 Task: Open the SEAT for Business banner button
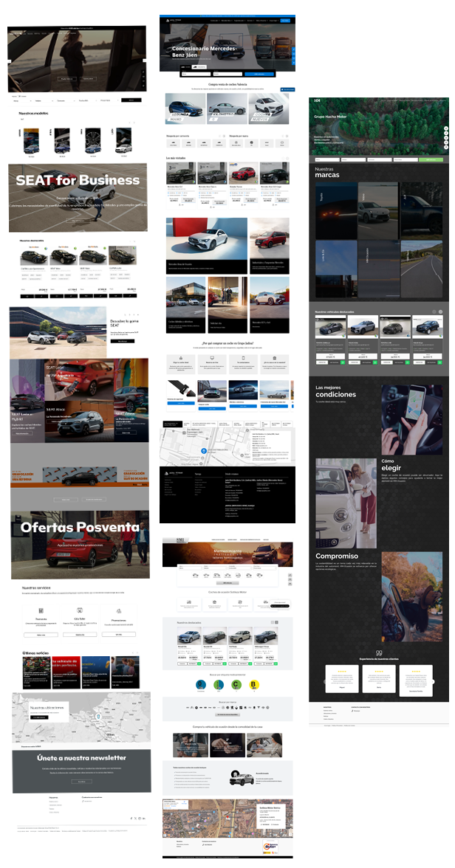pyautogui.click(x=78, y=220)
